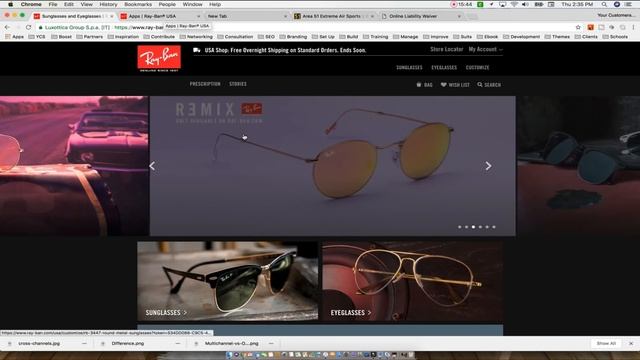Screen dimensions: 640x360
Task: Click the Remix round sunglasses hero image
Action: tap(333, 166)
